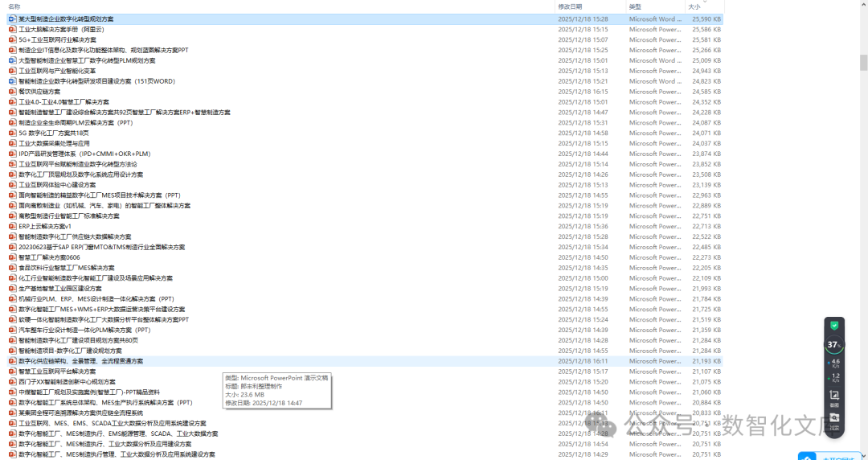Click the screenshot (截图) tool on the floating widget
This screenshot has height=460, width=868.
[x=834, y=396]
